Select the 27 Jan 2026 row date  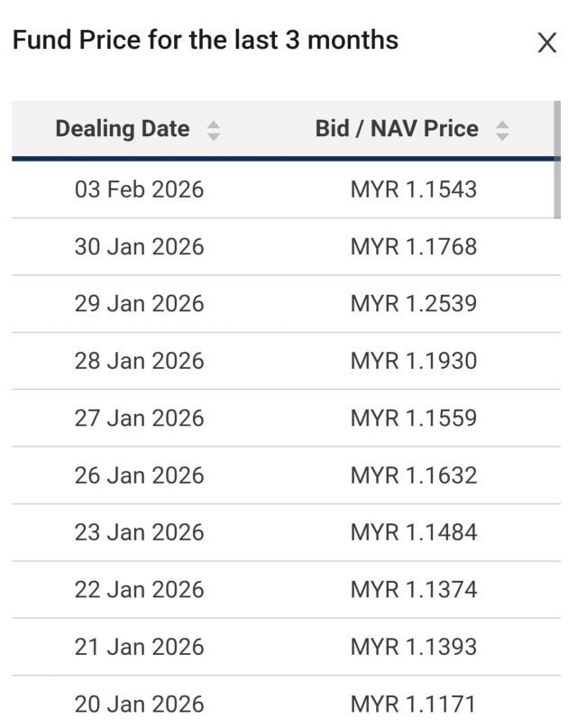(139, 418)
